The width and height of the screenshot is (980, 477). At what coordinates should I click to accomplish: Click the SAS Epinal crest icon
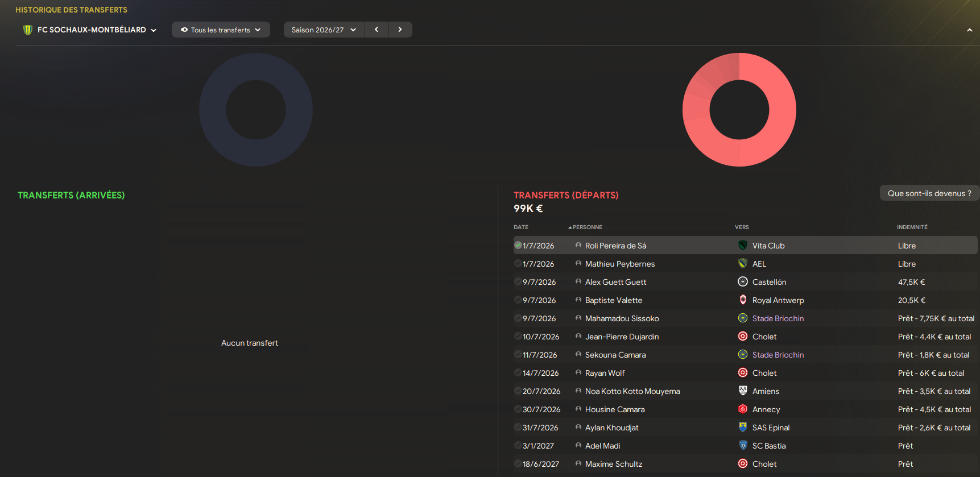point(742,427)
